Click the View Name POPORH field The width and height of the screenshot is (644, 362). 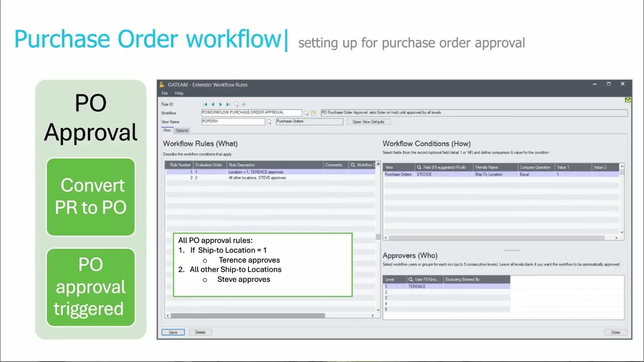click(x=233, y=122)
